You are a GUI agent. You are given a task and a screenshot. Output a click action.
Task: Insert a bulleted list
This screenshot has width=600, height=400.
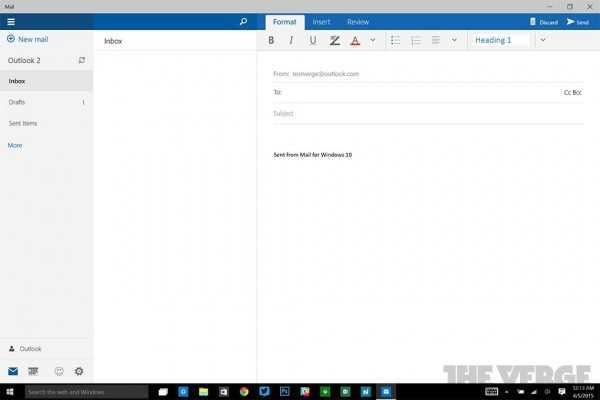(x=395, y=40)
